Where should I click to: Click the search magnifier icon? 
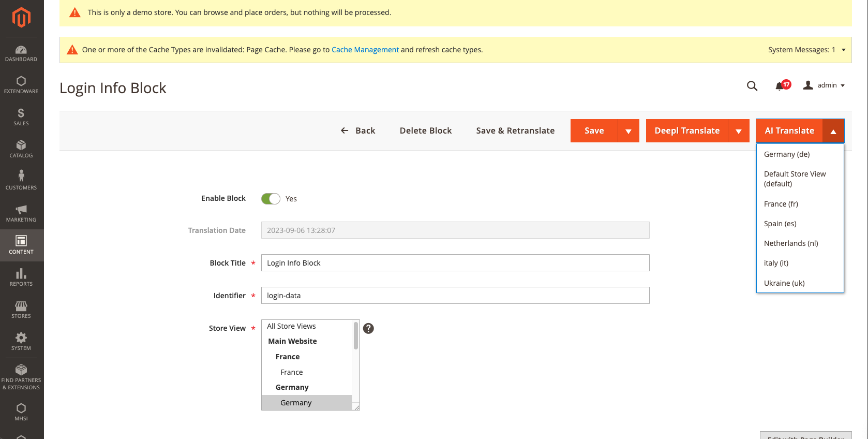tap(752, 86)
